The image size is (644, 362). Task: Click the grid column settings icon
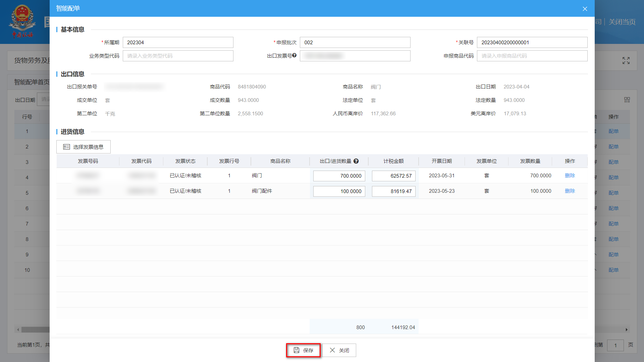[627, 100]
